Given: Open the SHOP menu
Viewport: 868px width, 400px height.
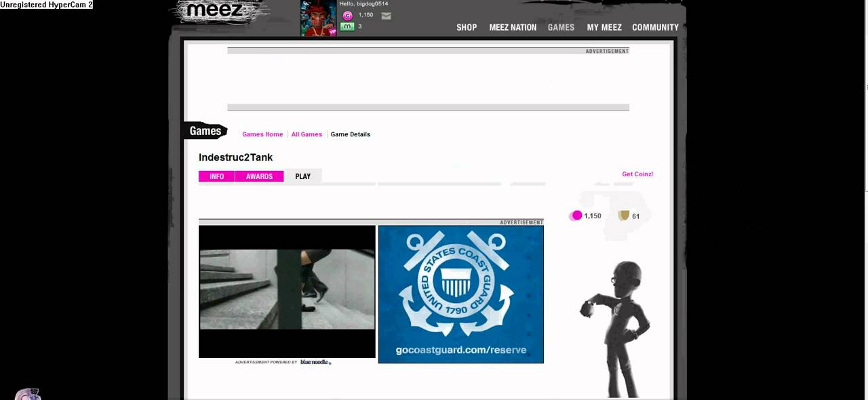Looking at the screenshot, I should (x=467, y=28).
